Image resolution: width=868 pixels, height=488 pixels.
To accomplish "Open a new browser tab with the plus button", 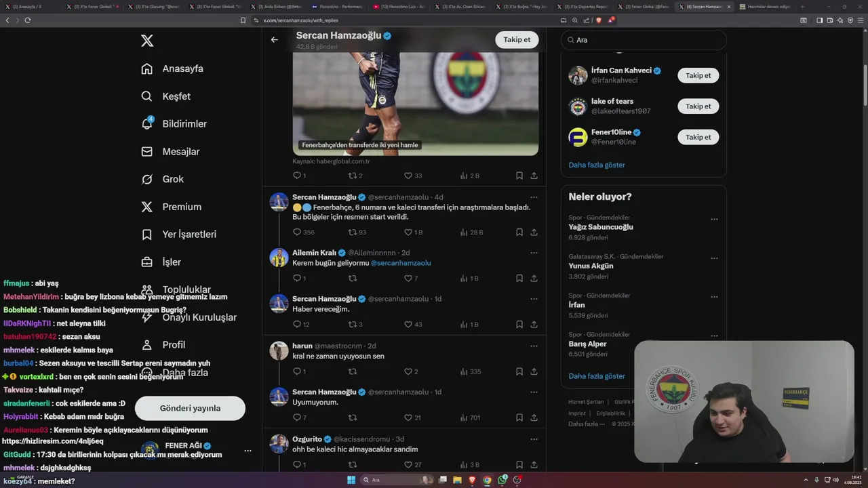I will (x=802, y=7).
